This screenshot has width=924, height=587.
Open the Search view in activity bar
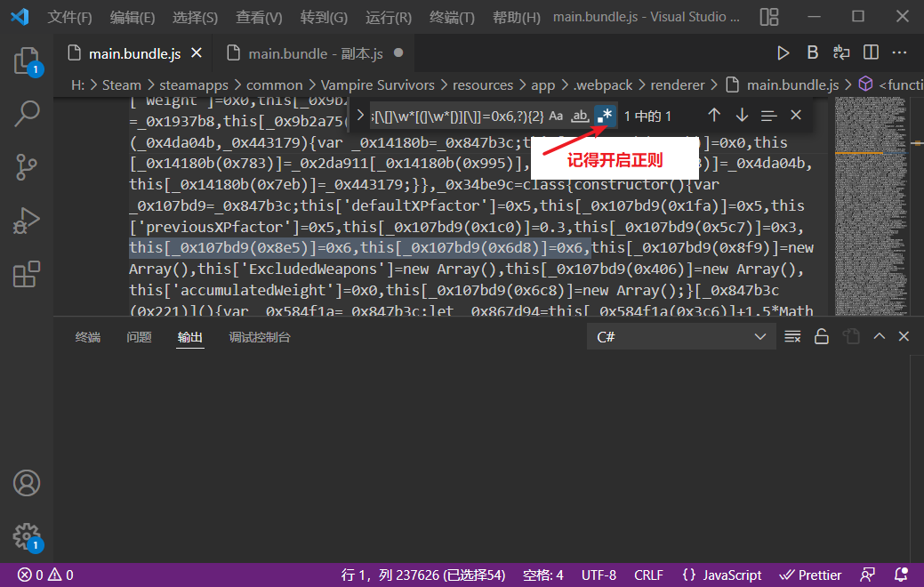tap(27, 113)
